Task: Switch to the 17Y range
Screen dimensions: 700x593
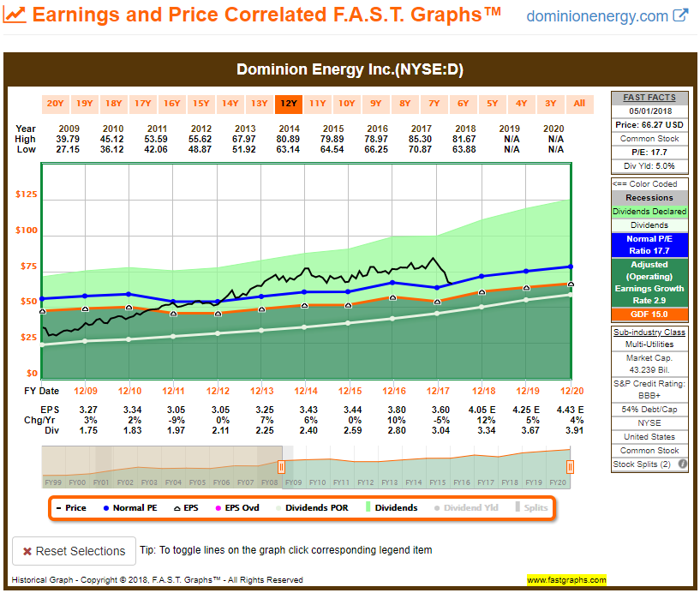Action: (143, 104)
